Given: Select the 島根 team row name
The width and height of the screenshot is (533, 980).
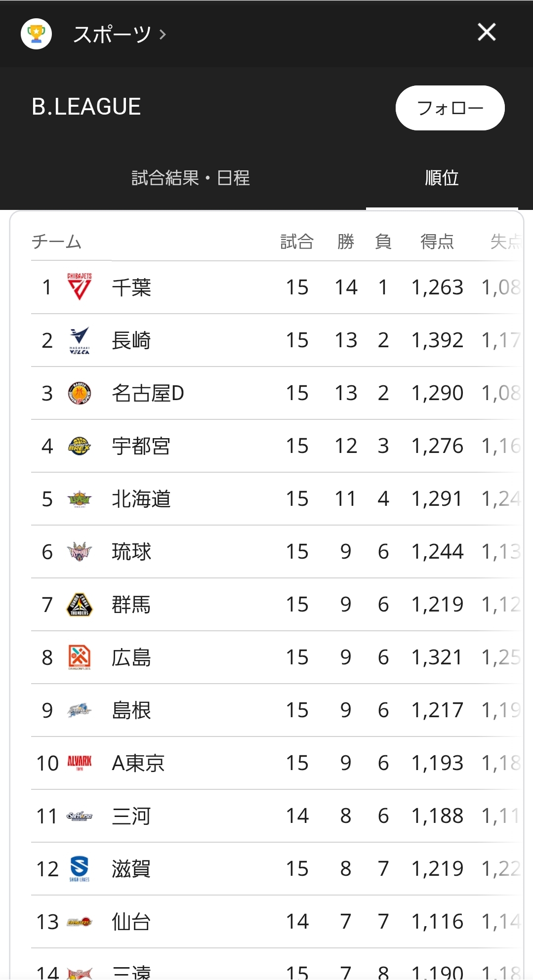Looking at the screenshot, I should [131, 710].
